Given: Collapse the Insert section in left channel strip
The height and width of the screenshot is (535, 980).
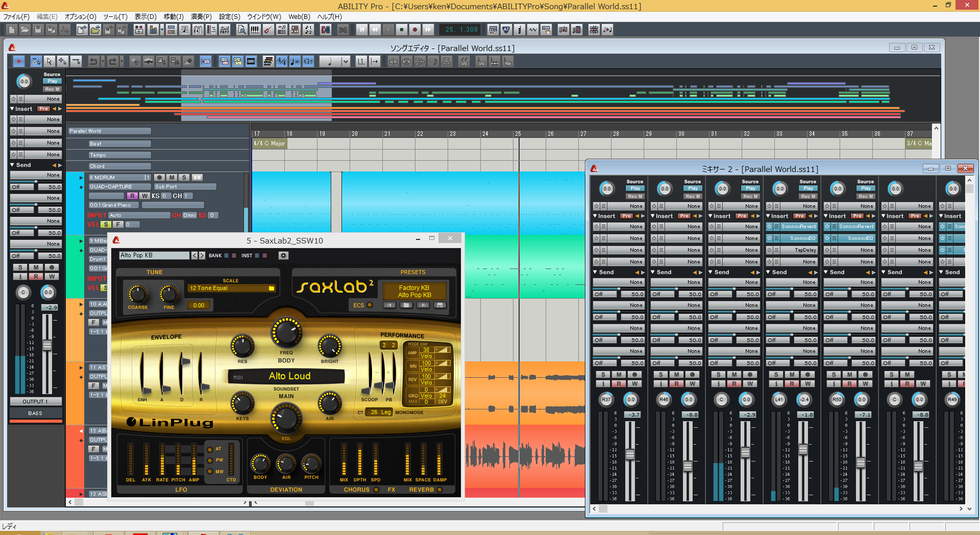Looking at the screenshot, I should point(12,109).
